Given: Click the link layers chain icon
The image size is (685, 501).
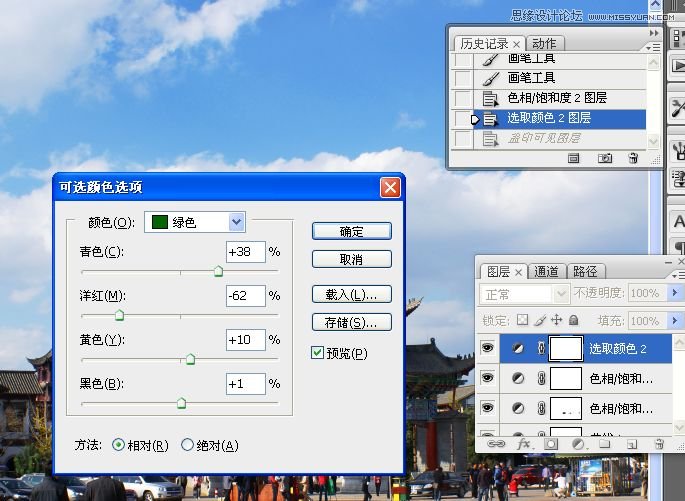Looking at the screenshot, I should click(x=496, y=444).
